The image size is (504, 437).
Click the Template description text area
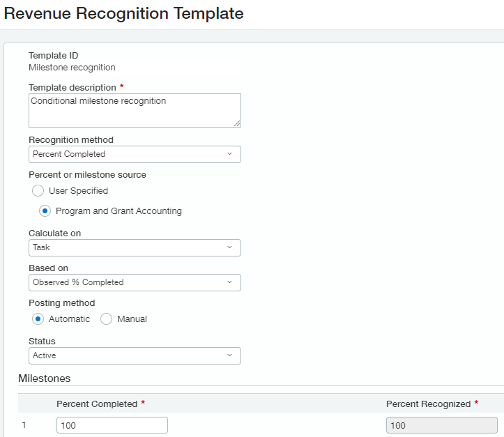[x=135, y=110]
